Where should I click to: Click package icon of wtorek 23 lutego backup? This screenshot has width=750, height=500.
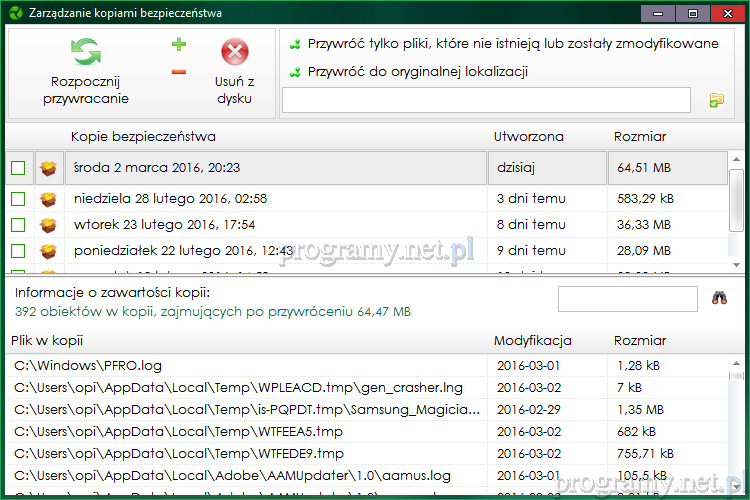(x=47, y=225)
